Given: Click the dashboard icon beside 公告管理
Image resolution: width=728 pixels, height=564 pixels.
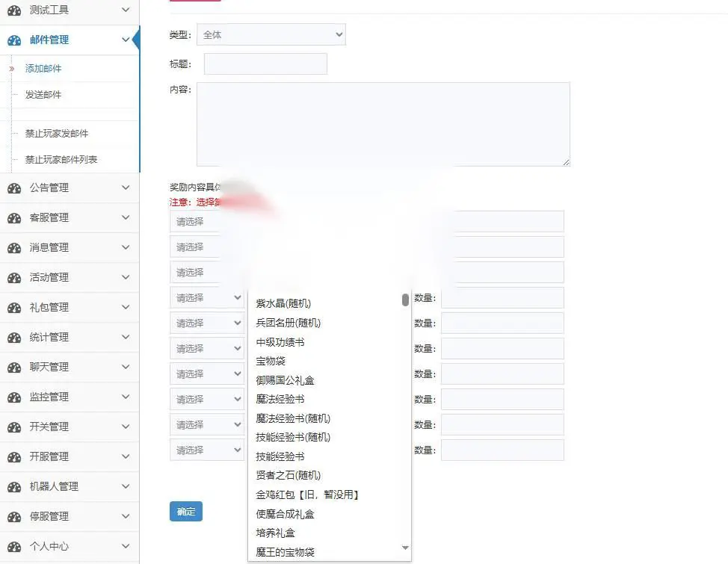Looking at the screenshot, I should 14,188.
